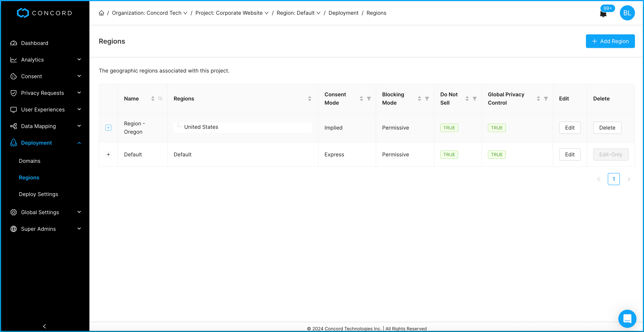Click the home icon in breadcrumb
Viewport: 644px width, 332px height.
coord(101,13)
